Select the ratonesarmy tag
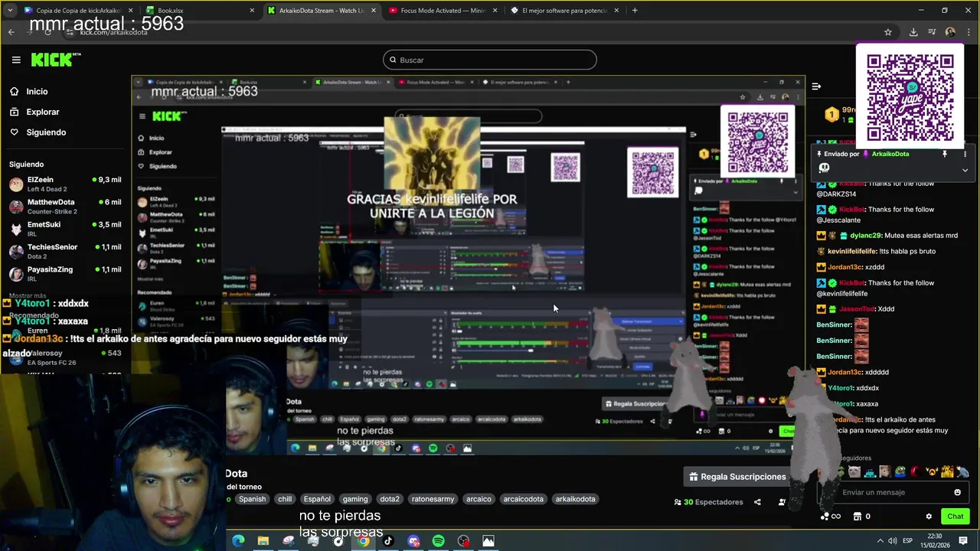 (x=433, y=499)
